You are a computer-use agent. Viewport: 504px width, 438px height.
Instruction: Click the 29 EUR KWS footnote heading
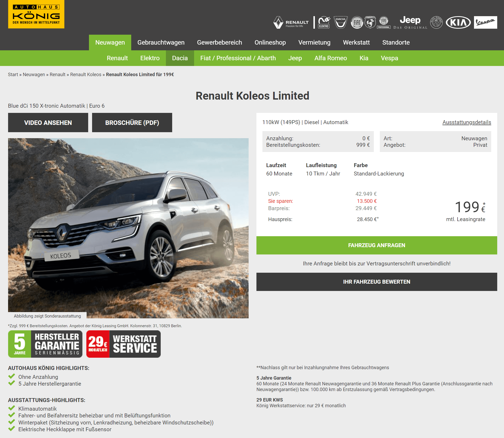(269, 400)
